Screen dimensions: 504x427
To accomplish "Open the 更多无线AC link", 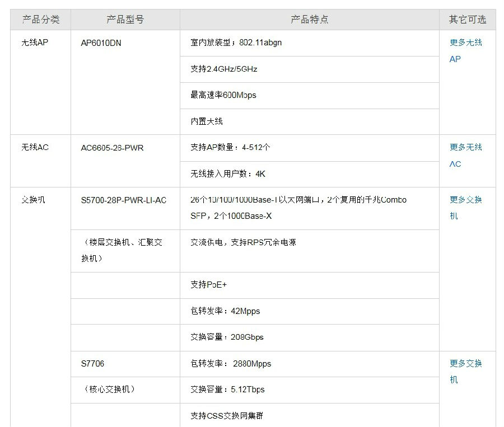I will (465, 156).
